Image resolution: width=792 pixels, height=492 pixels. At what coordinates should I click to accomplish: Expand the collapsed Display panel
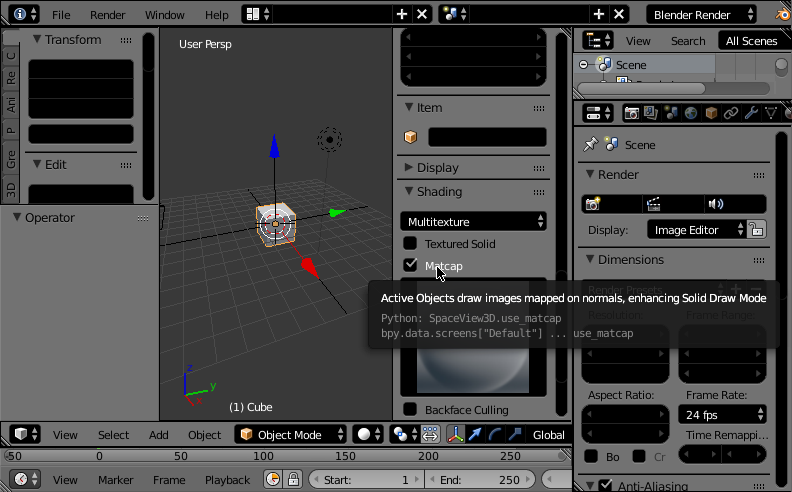437,168
